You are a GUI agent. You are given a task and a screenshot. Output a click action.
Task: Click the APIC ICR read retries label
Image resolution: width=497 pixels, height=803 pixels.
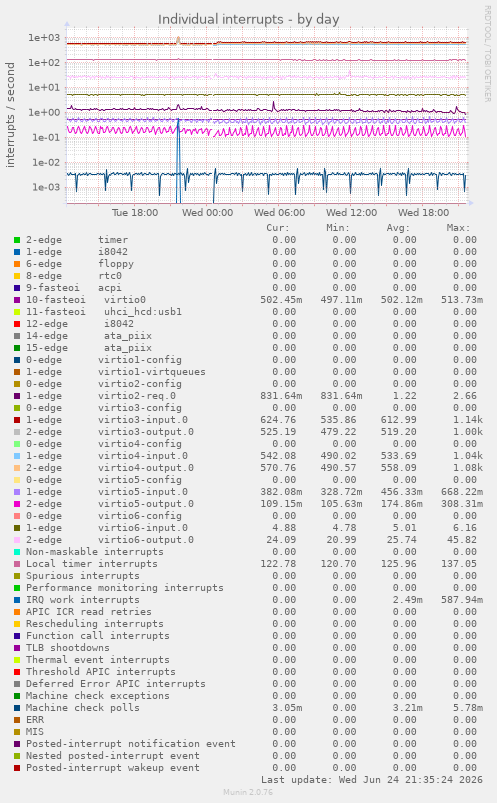[89, 612]
